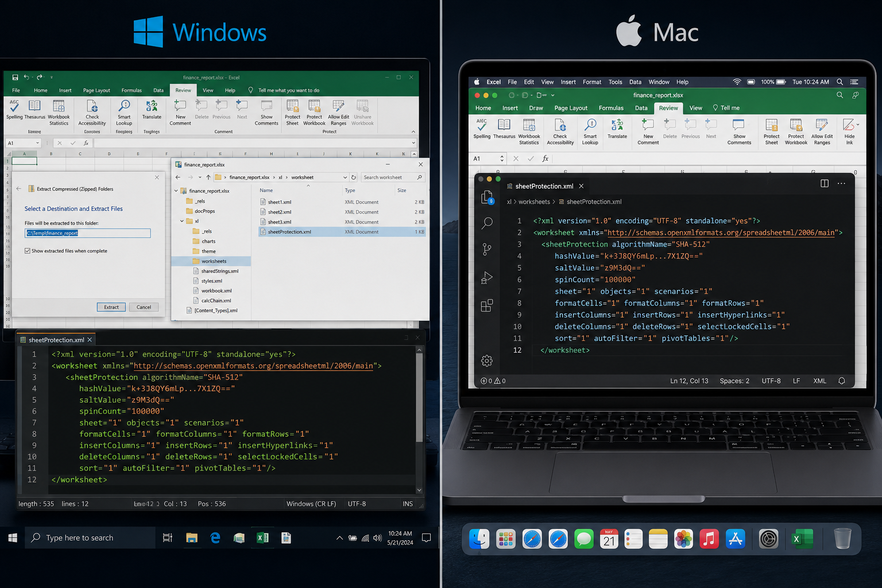Screen dimensions: 882x588
Task: Open Source Control icon in Mac editor sidebar
Action: 487,249
